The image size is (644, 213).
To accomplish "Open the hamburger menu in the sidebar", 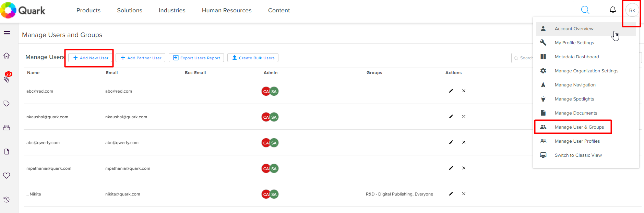I will click(7, 33).
